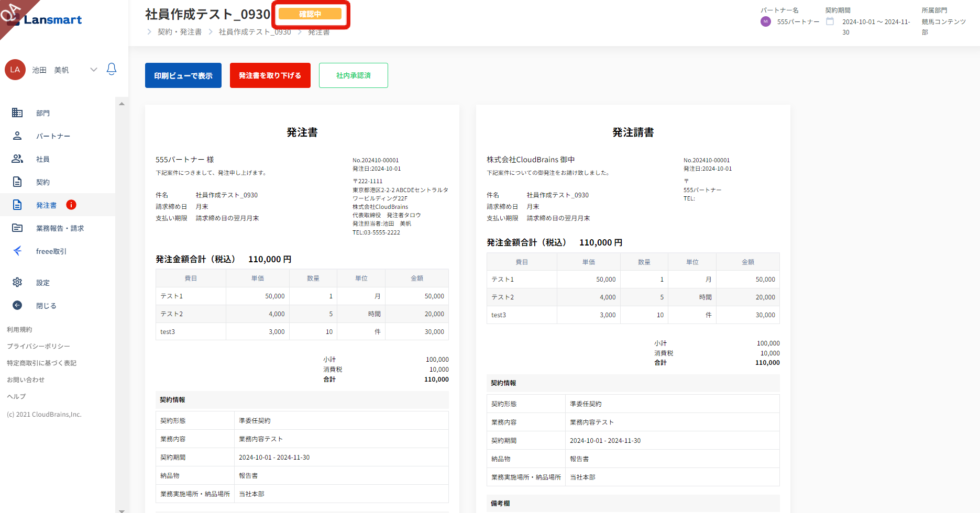980x513 pixels.
Task: Click the 業務報告・請求 icon
Action: 17,228
